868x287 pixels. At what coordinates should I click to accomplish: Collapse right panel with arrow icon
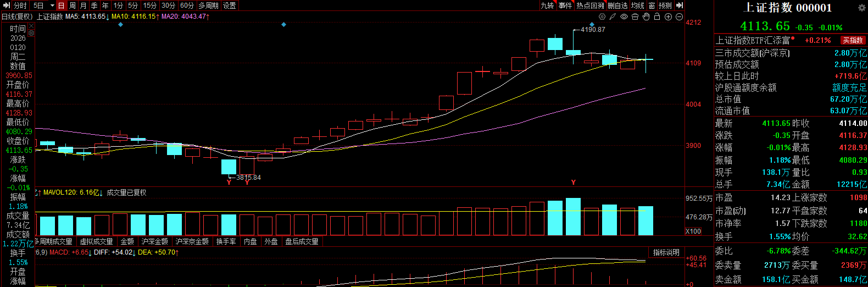tap(680, 5)
